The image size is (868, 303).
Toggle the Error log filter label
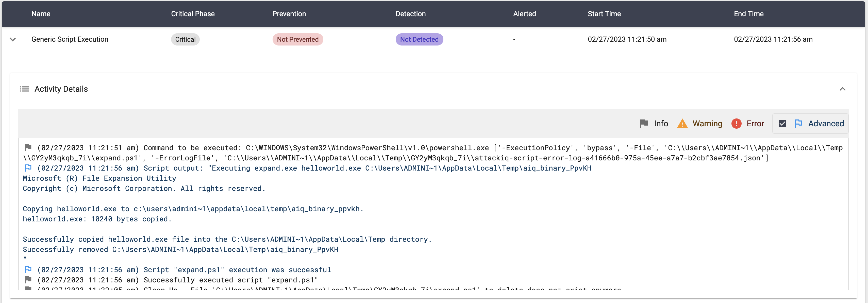pos(755,124)
